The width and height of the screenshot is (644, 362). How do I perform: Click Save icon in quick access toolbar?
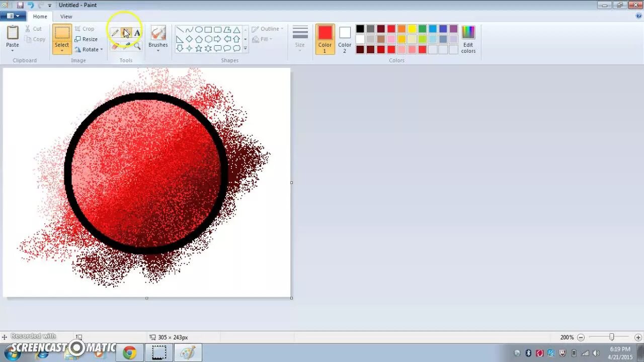[x=21, y=5]
